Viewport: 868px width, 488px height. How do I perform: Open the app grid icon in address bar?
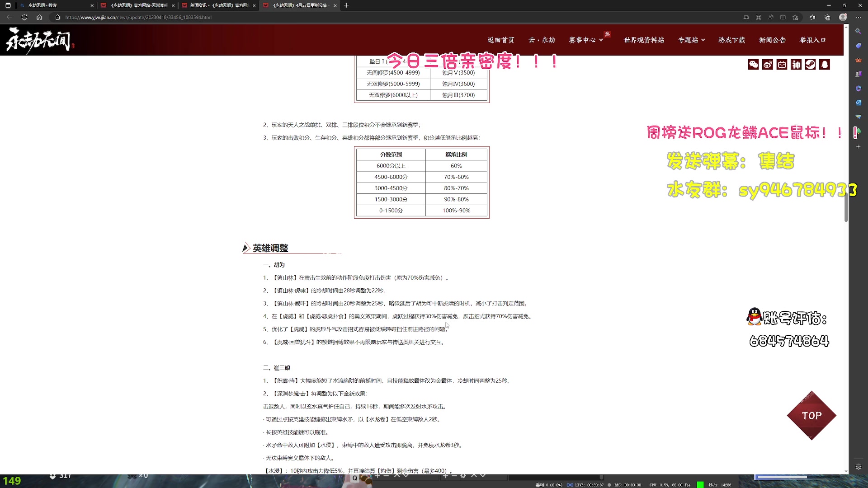[758, 17]
